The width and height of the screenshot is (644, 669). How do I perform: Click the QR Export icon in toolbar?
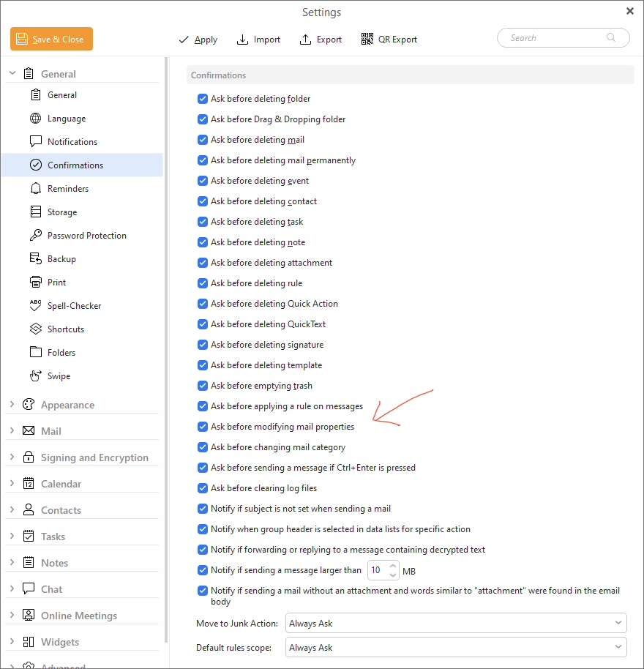(367, 40)
